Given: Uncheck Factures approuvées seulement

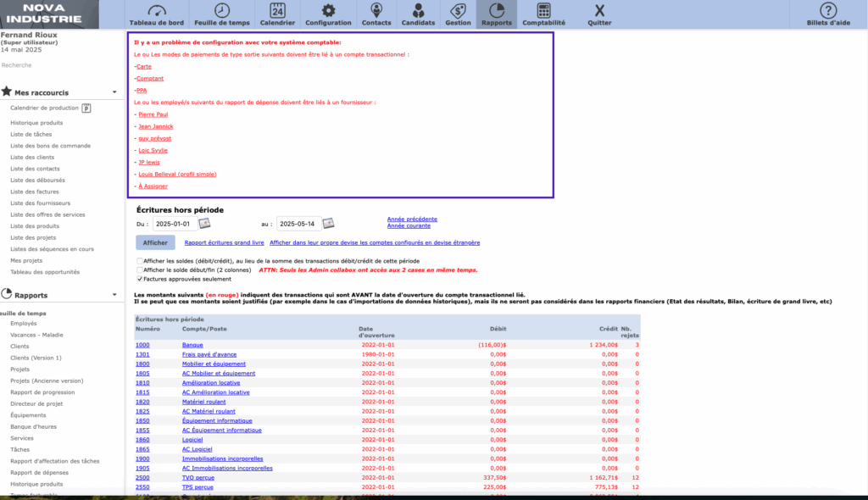Looking at the screenshot, I should pos(140,278).
